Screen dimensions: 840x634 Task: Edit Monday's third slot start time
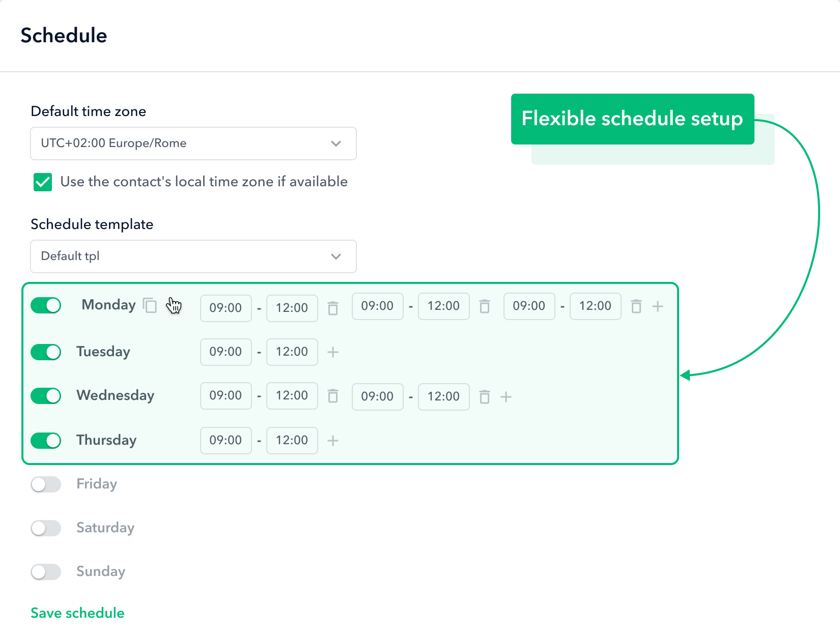[x=529, y=306]
